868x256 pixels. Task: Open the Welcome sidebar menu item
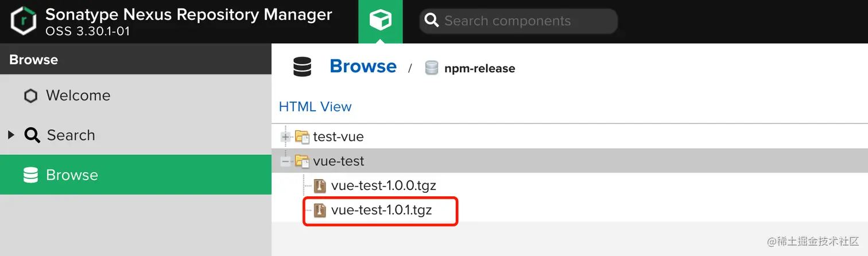77,95
